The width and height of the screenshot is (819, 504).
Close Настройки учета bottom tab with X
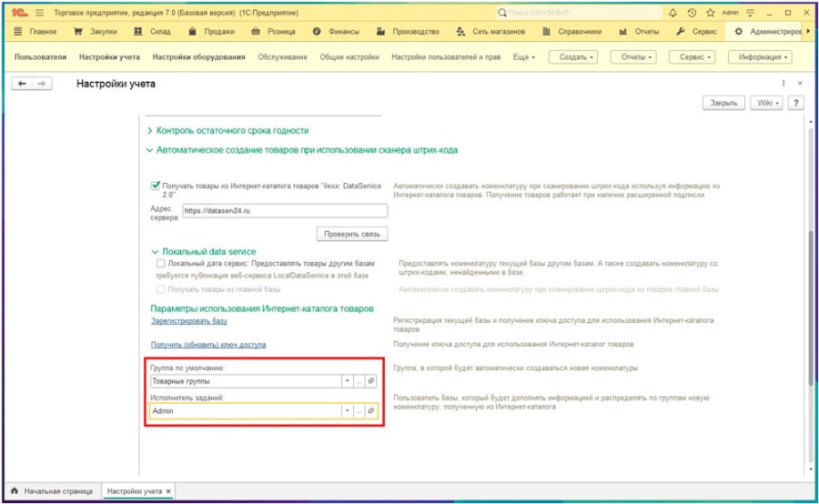pos(168,491)
